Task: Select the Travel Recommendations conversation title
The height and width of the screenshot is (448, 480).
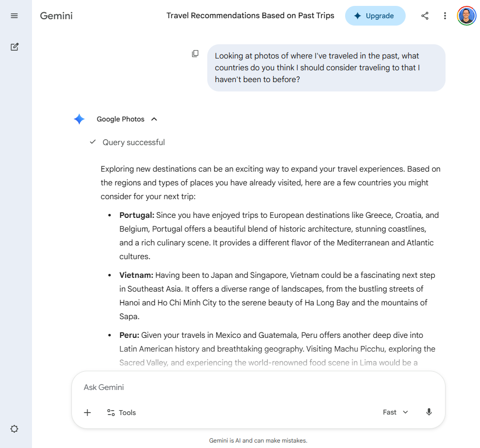Action: (x=251, y=15)
